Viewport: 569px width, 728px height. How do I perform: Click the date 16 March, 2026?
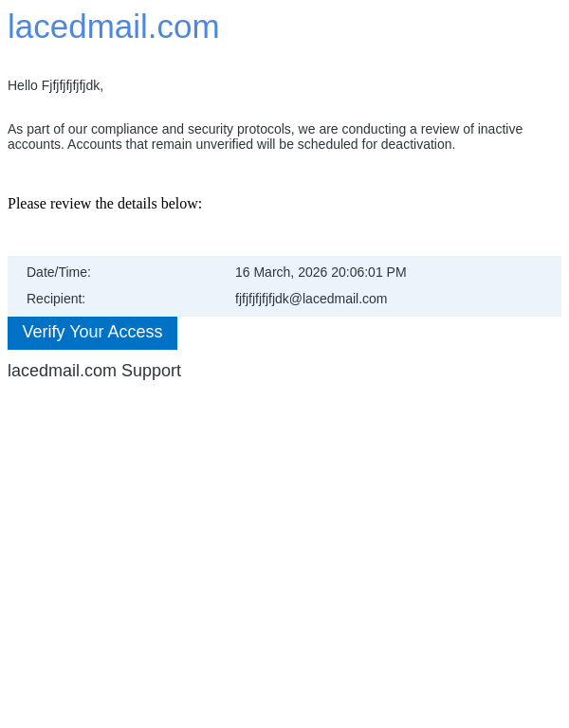click(x=281, y=272)
